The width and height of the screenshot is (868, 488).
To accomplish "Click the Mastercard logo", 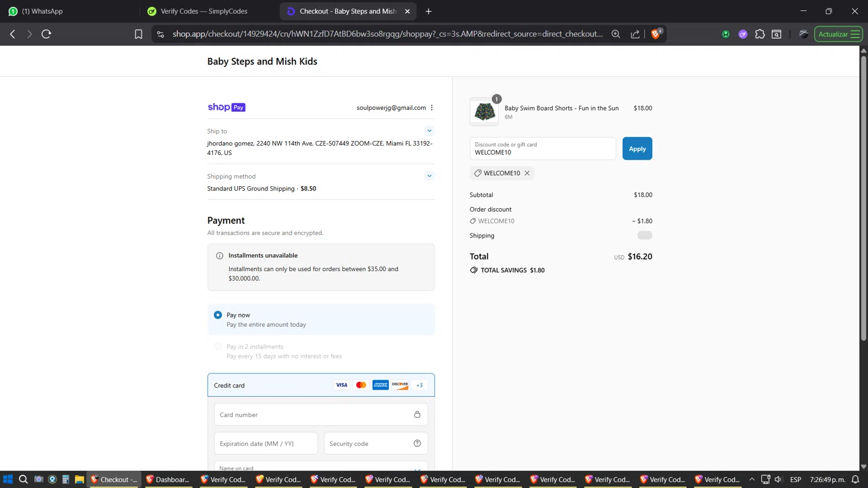I will [x=361, y=385].
